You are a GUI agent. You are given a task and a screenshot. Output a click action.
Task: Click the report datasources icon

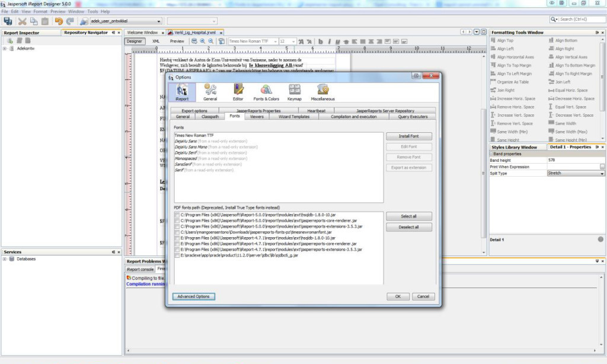tap(84, 21)
